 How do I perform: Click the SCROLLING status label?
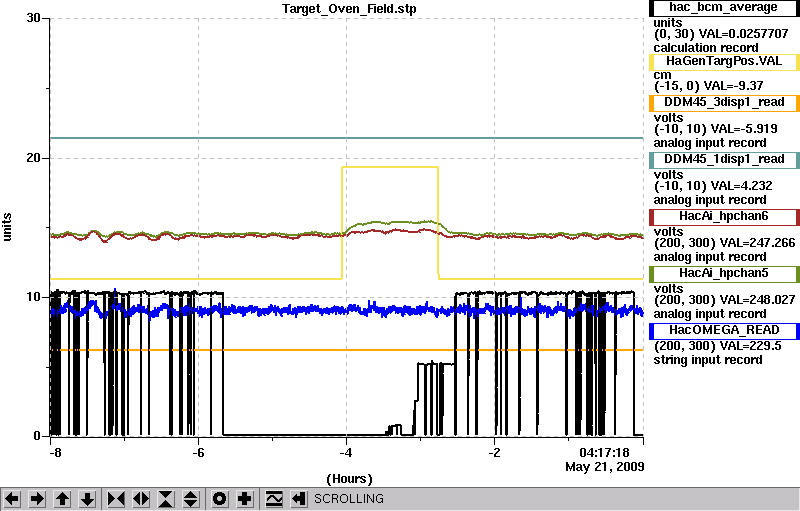click(x=348, y=498)
